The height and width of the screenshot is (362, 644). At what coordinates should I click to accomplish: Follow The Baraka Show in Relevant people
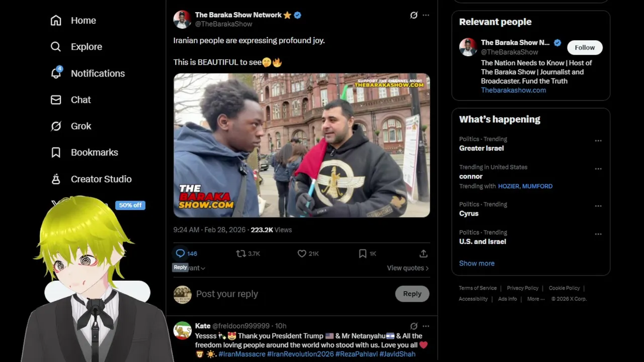coord(585,47)
